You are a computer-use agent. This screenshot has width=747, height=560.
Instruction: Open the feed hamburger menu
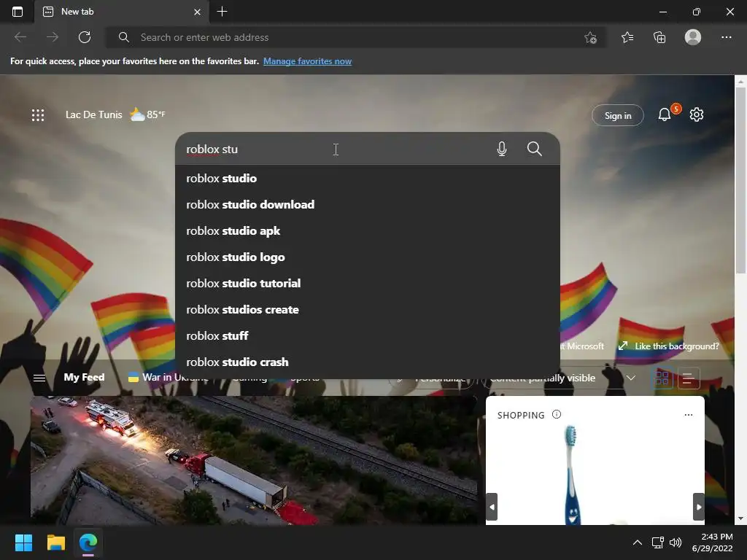[x=39, y=378]
